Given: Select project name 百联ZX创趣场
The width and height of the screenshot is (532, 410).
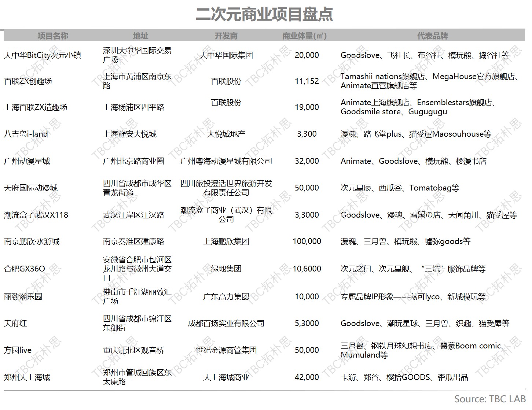Looking at the screenshot, I should point(28,81).
